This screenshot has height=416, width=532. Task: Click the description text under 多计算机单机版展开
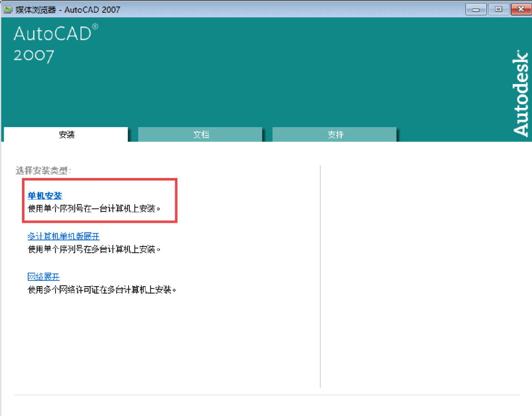94,249
